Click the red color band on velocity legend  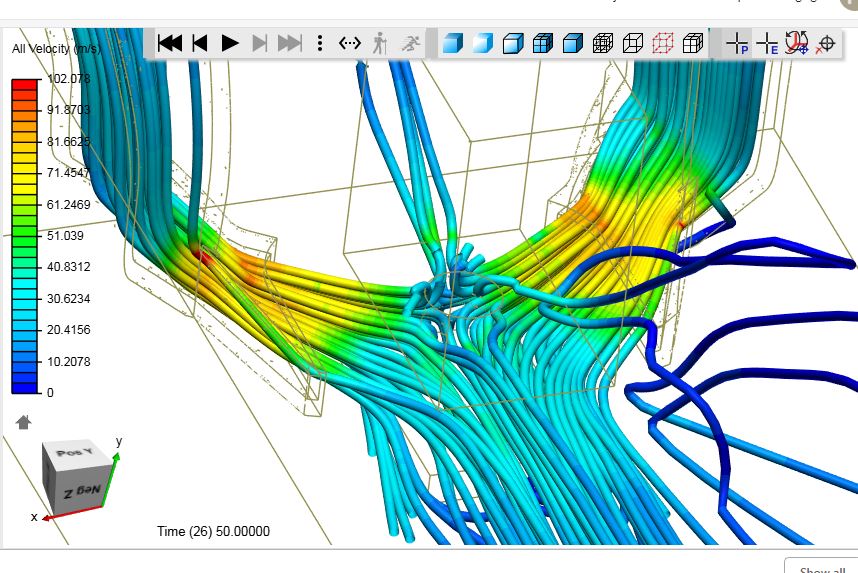tap(25, 86)
